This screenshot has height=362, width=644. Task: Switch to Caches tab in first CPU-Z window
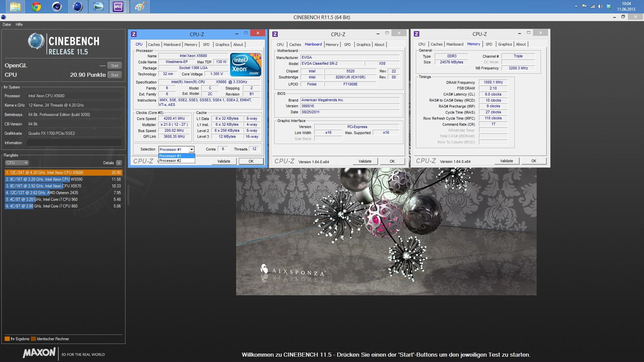[x=154, y=45]
